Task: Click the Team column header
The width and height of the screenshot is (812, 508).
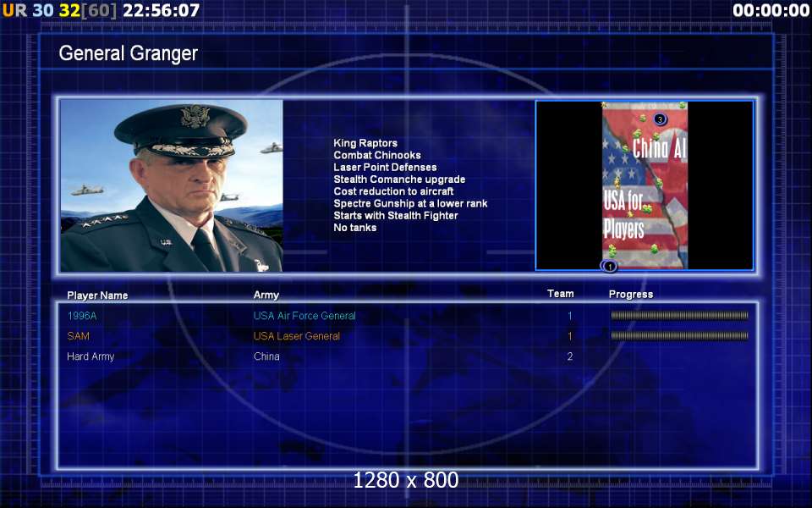Action: (561, 294)
